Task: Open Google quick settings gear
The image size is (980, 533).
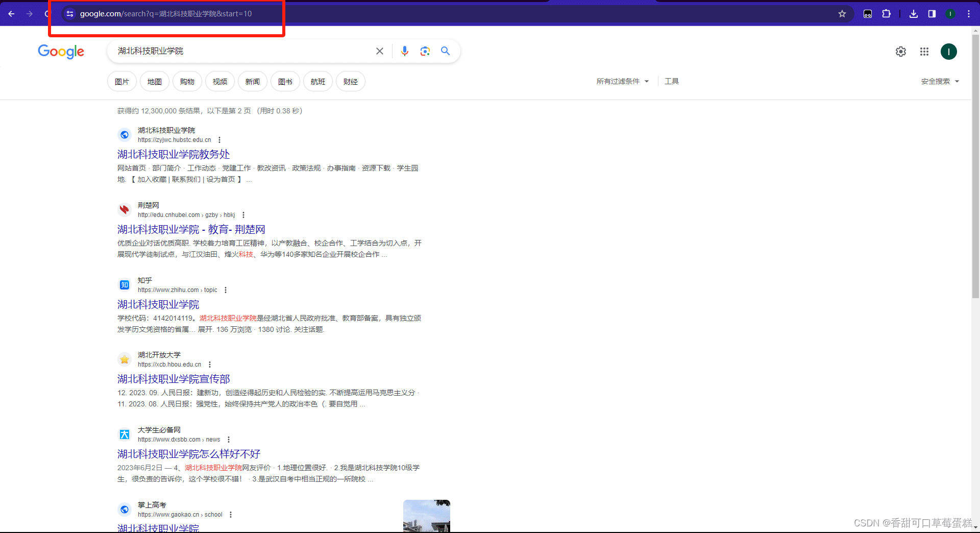Action: pyautogui.click(x=901, y=52)
